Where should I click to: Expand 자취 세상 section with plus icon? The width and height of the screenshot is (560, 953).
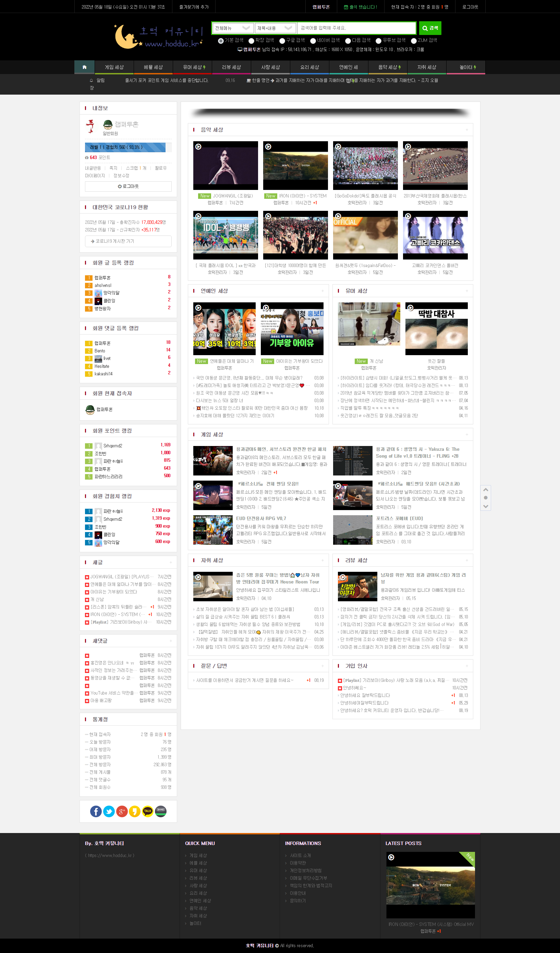coord(322,560)
